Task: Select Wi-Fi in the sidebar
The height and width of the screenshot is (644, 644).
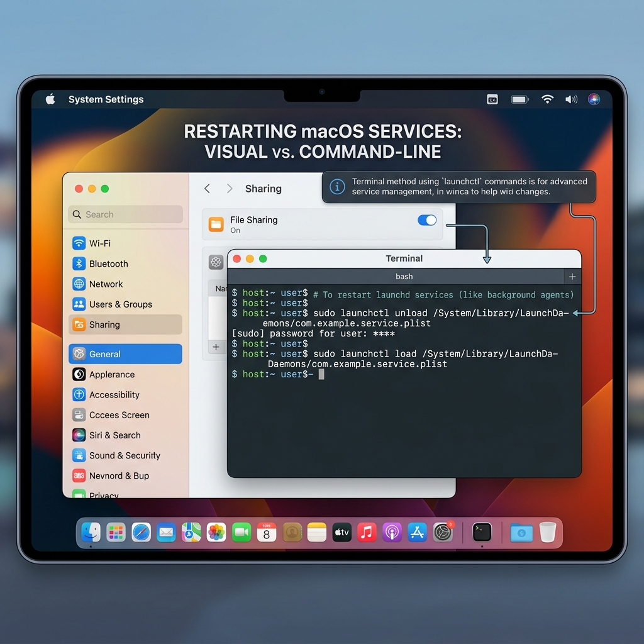Action: [x=125, y=243]
